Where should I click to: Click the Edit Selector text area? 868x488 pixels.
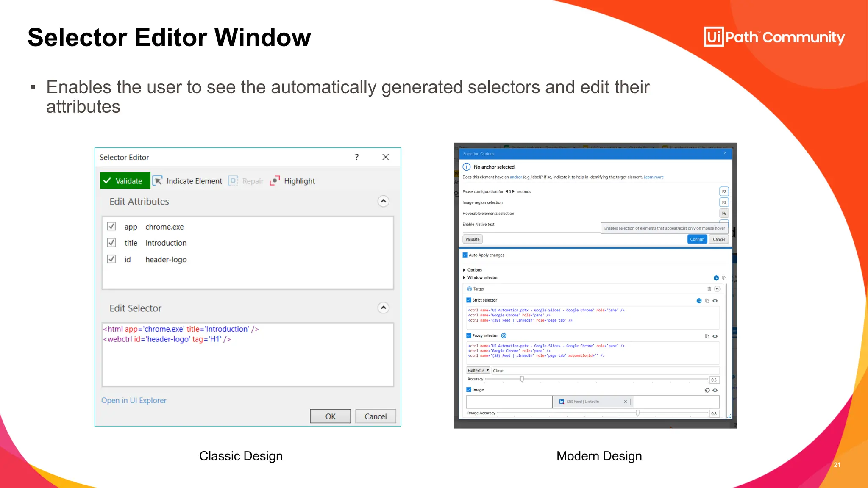(248, 355)
